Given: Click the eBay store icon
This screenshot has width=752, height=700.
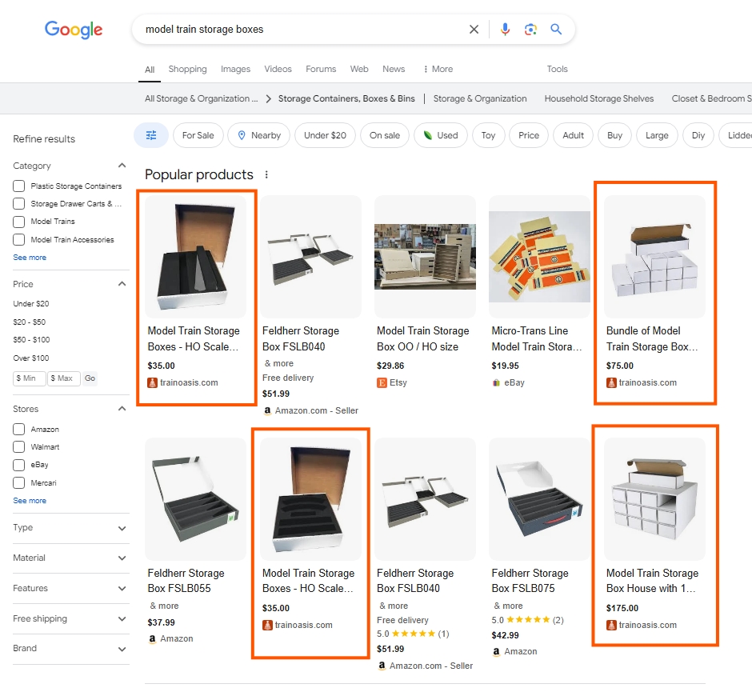Looking at the screenshot, I should (x=496, y=382).
